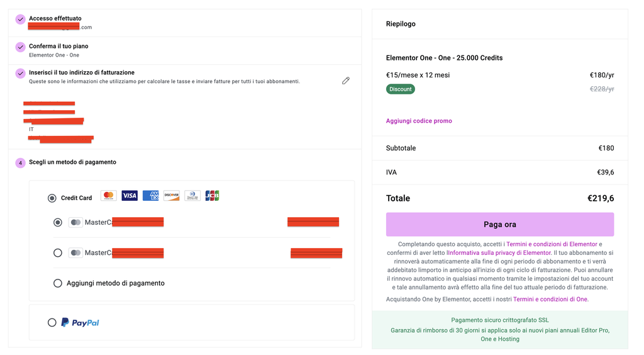Screen dimensions: 644x355
Task: Click the pencil edit icon for billing address
Action: (x=346, y=81)
